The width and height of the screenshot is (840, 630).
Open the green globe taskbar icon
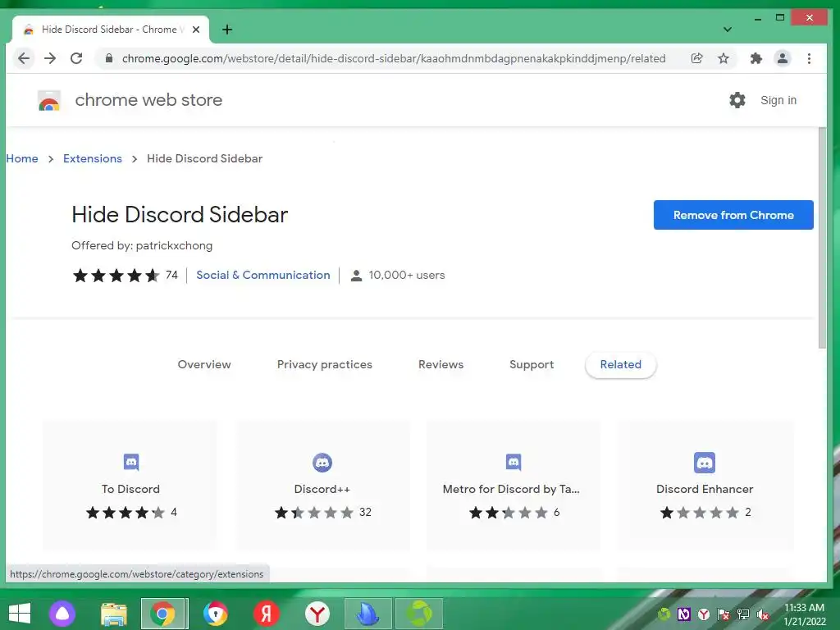418,614
